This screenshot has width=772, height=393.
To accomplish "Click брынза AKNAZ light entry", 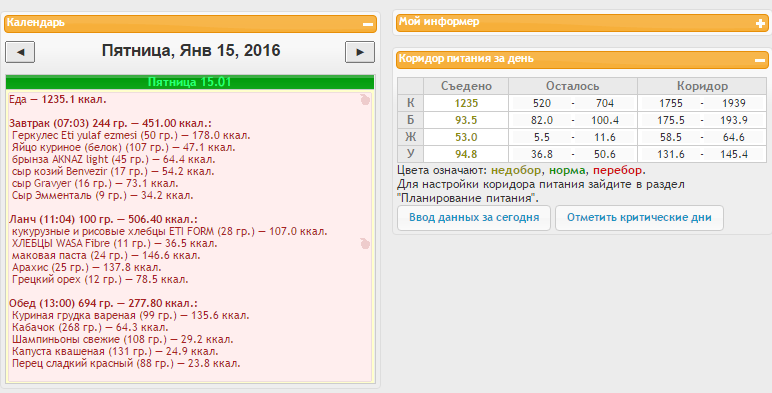I will click(x=113, y=160).
